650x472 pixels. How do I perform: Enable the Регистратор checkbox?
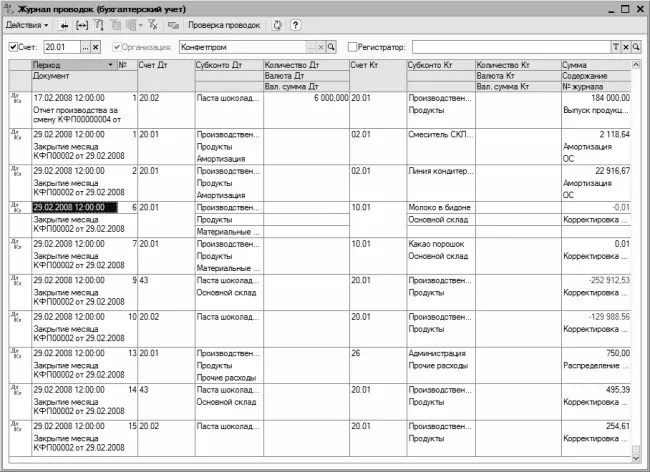point(352,47)
